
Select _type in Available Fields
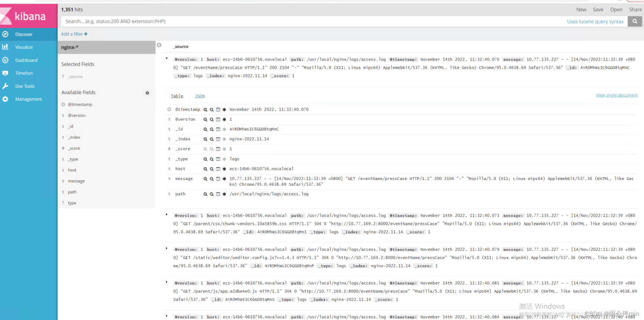pyautogui.click(x=73, y=159)
